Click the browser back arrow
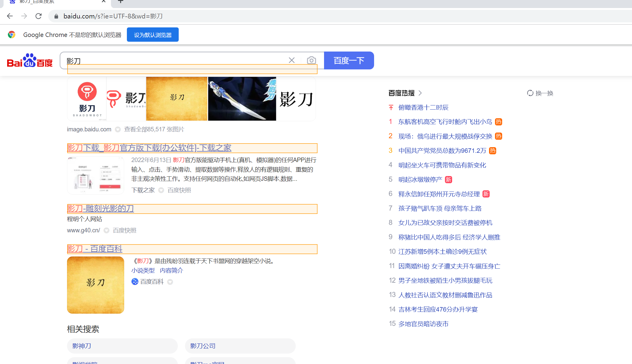This screenshot has height=364, width=632. coord(10,16)
